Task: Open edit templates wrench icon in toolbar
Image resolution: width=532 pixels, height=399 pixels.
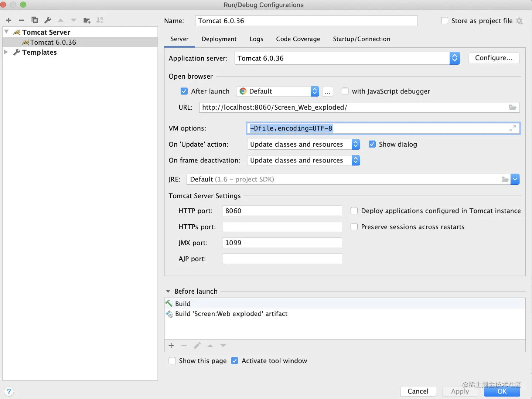Action: coord(48,20)
